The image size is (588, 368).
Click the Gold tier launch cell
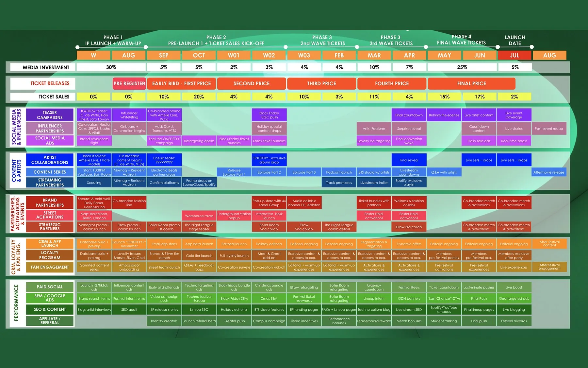(x=199, y=255)
